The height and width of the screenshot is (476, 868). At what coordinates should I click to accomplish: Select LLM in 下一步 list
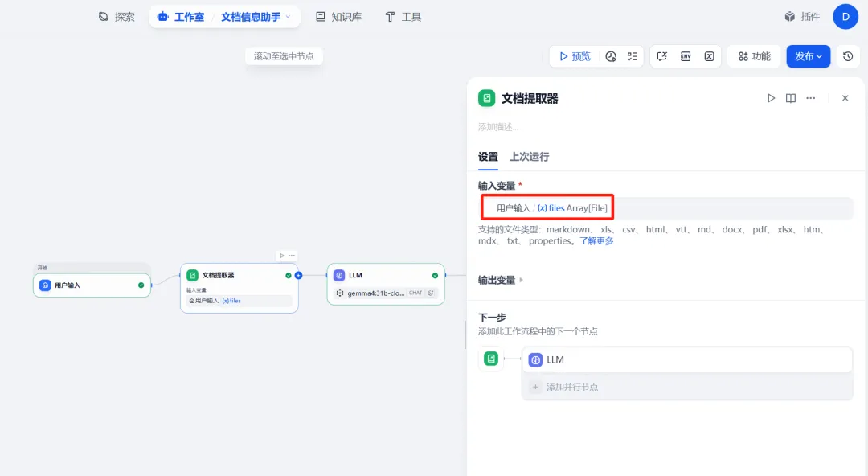[687, 359]
